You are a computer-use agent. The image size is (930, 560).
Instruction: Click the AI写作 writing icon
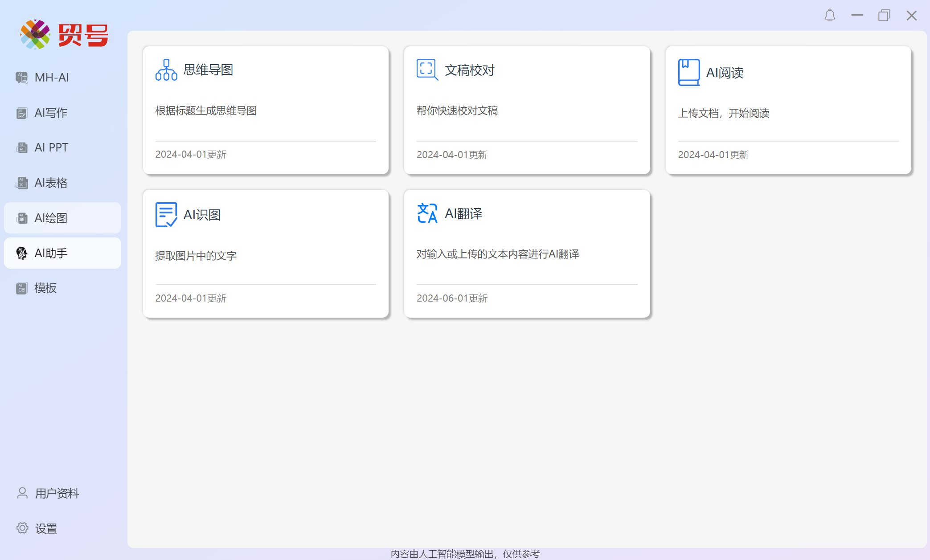point(22,113)
